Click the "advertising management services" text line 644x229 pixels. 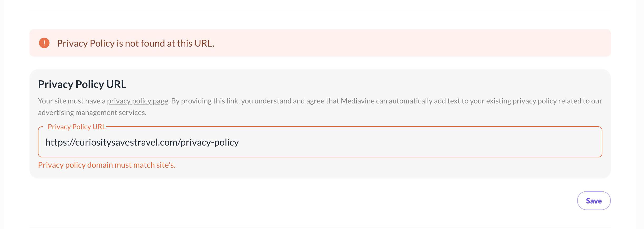pos(92,113)
